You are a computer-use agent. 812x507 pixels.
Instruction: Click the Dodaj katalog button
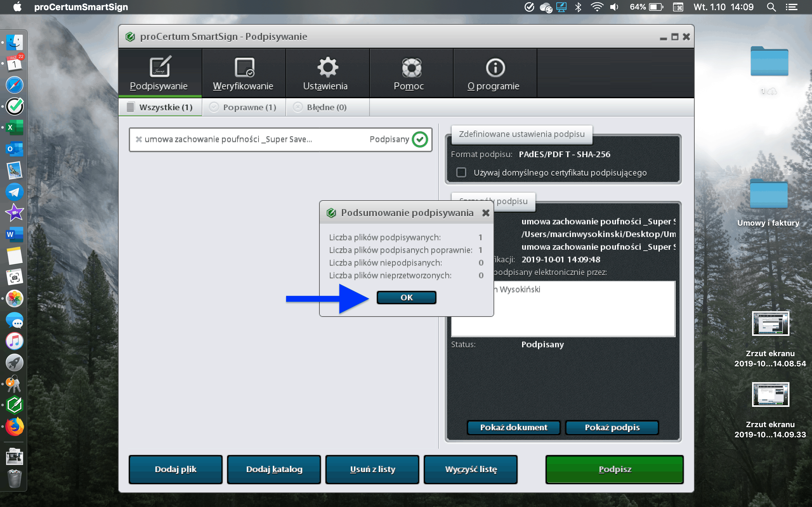tap(274, 469)
